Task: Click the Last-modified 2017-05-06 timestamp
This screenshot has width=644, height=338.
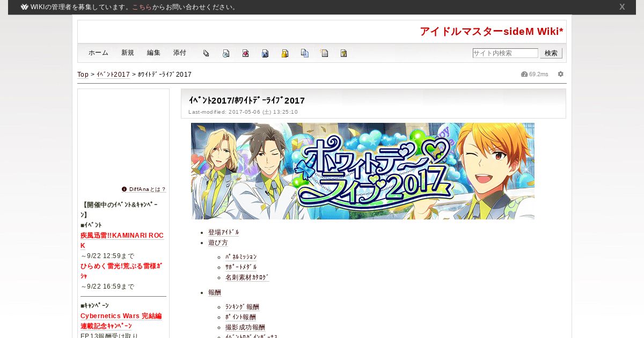Action: 243,112
